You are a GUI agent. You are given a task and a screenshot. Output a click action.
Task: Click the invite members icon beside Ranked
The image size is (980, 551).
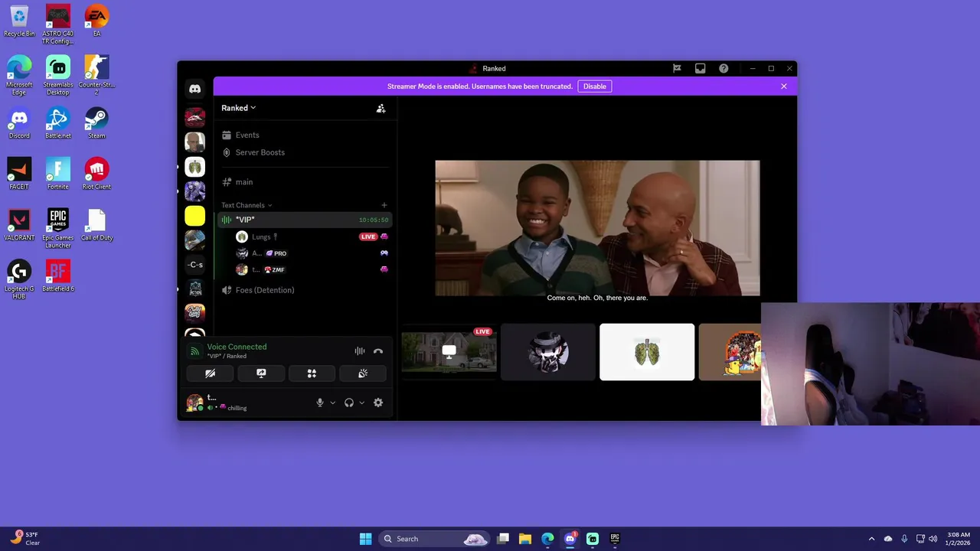coord(381,109)
